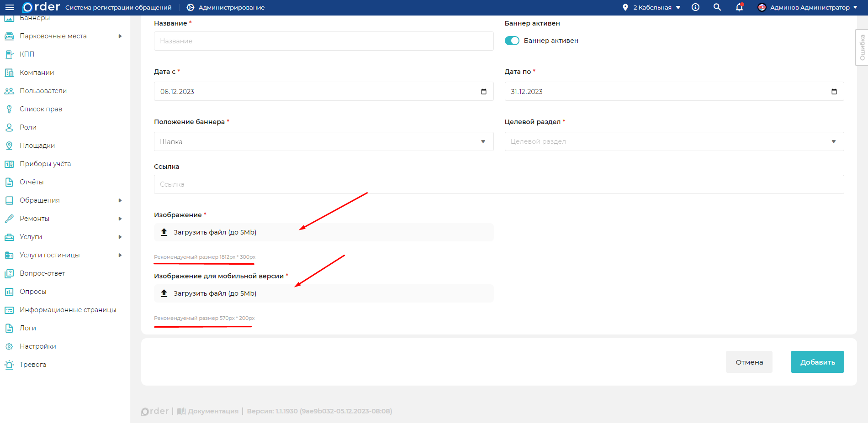Toggle the Баннер активен switch
The image size is (868, 423).
tap(512, 41)
